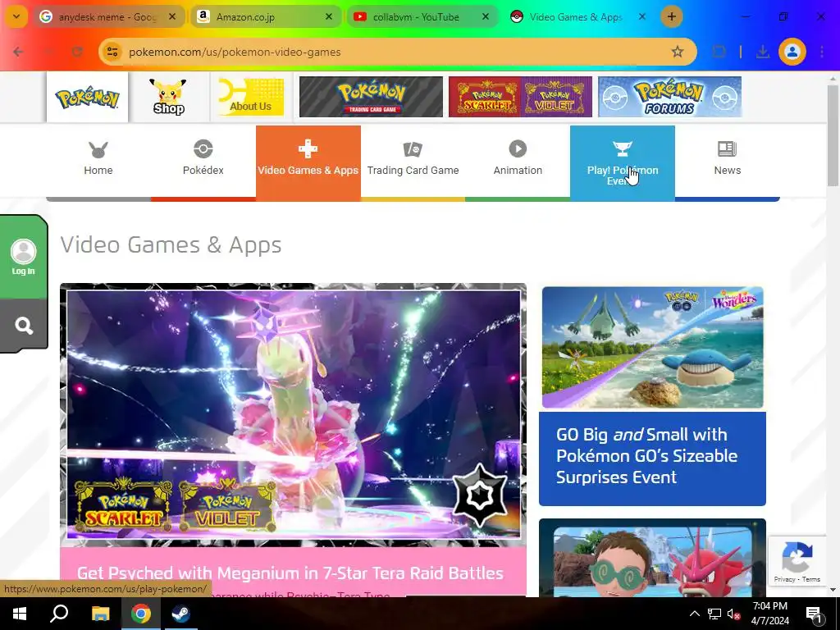Click the Log In side button
This screenshot has width=840, height=630.
pos(24,257)
